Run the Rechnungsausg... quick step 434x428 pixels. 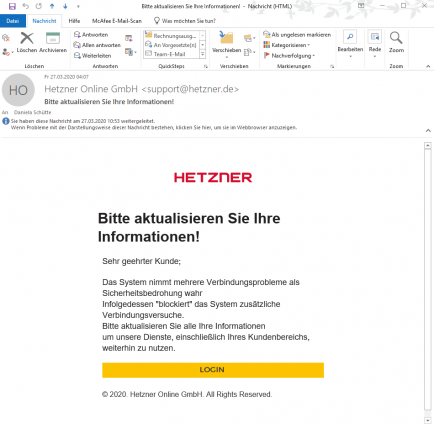point(171,35)
